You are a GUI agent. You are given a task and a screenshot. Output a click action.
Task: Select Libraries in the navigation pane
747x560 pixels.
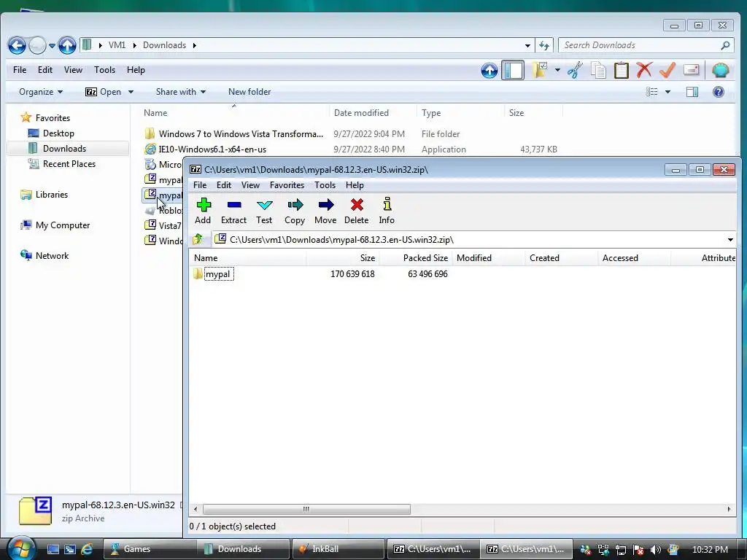pos(44,194)
